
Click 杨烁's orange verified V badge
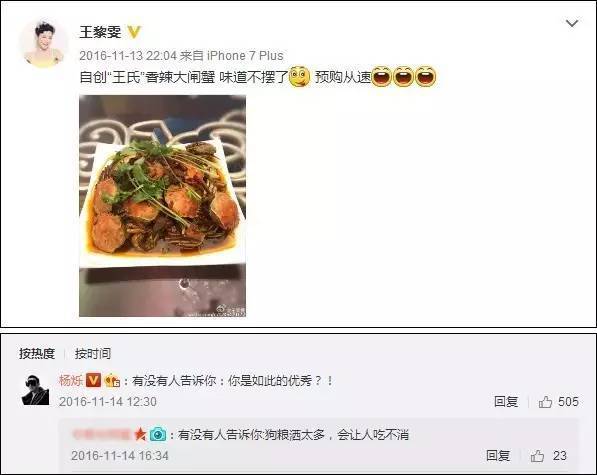click(93, 380)
